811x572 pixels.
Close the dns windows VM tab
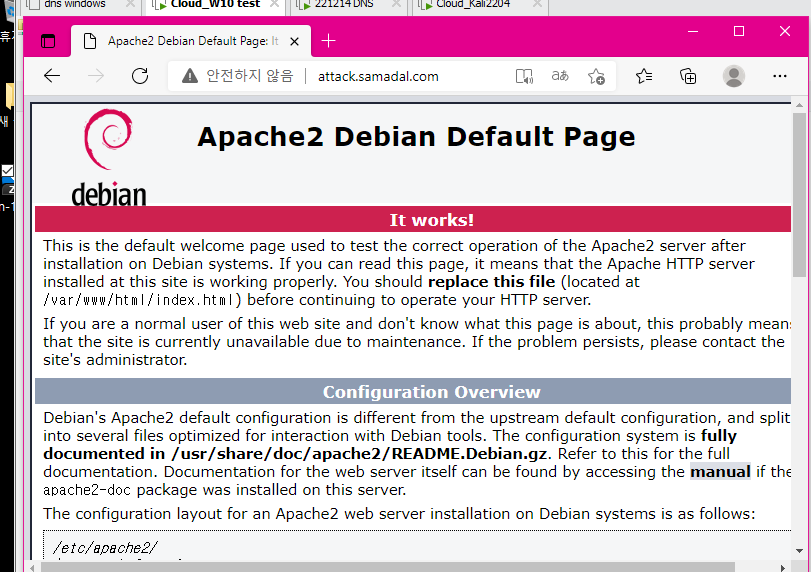pyautogui.click(x=130, y=4)
